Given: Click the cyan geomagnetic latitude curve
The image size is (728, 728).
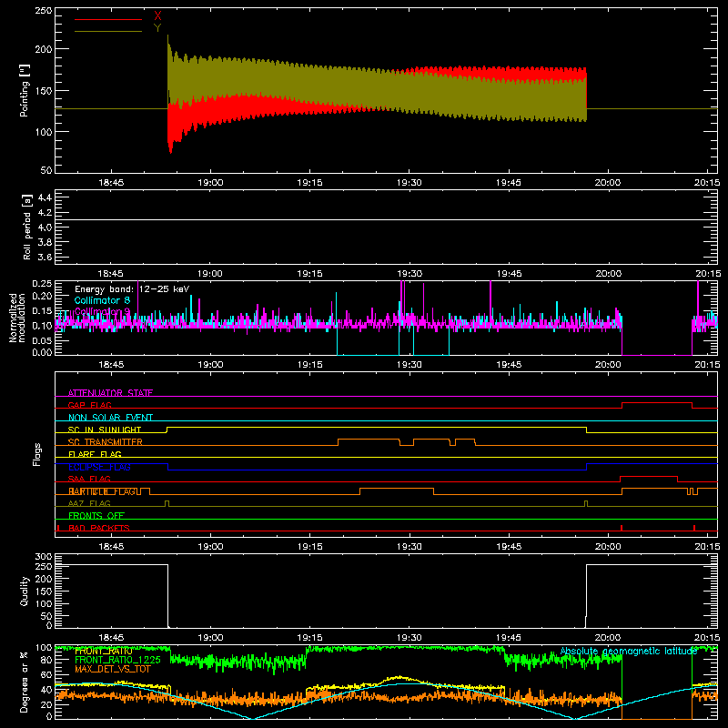Looking at the screenshot, I should (x=386, y=684).
